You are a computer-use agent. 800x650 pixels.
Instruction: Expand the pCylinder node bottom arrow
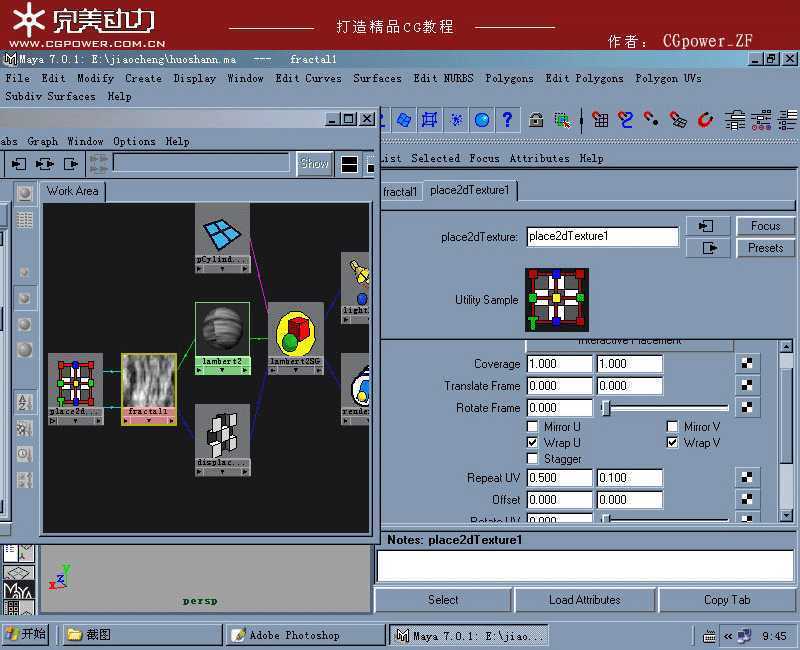pyautogui.click(x=222, y=269)
